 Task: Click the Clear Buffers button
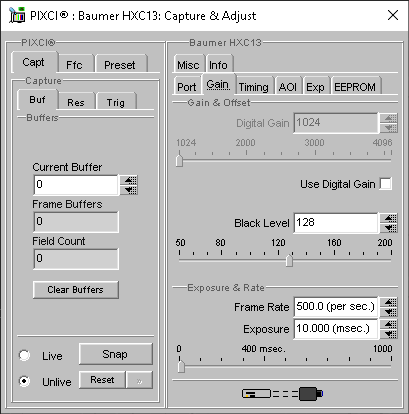pos(76,289)
